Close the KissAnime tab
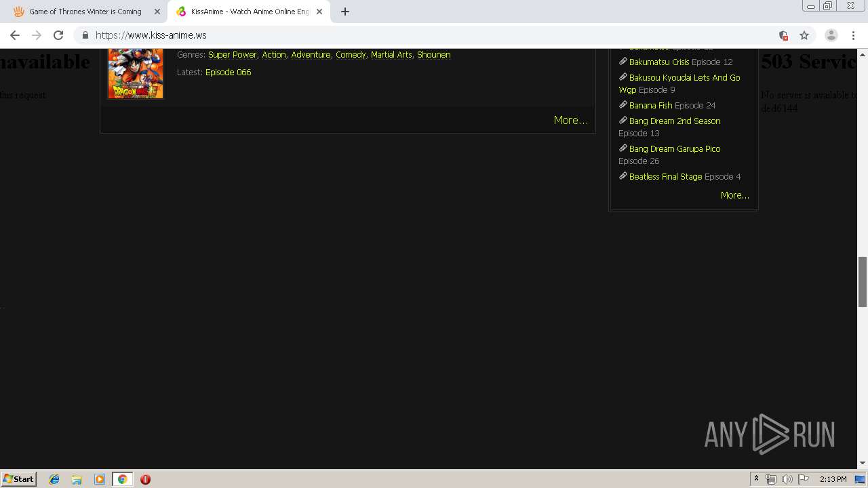The width and height of the screenshot is (868, 488). 319,12
